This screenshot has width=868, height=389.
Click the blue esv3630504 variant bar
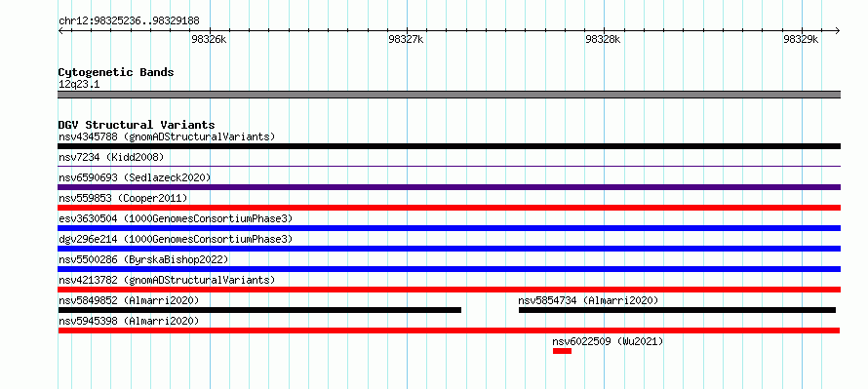pyautogui.click(x=449, y=228)
